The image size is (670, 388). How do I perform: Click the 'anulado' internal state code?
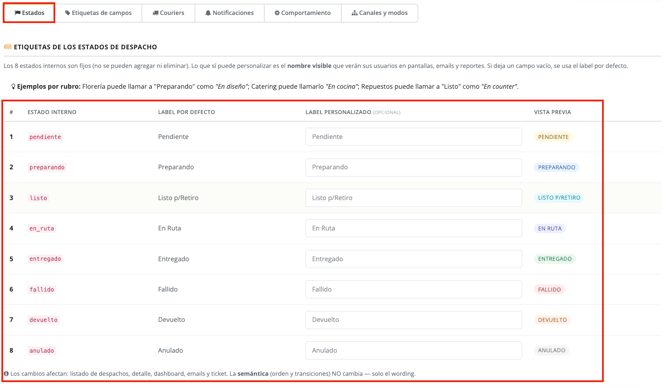coord(42,350)
